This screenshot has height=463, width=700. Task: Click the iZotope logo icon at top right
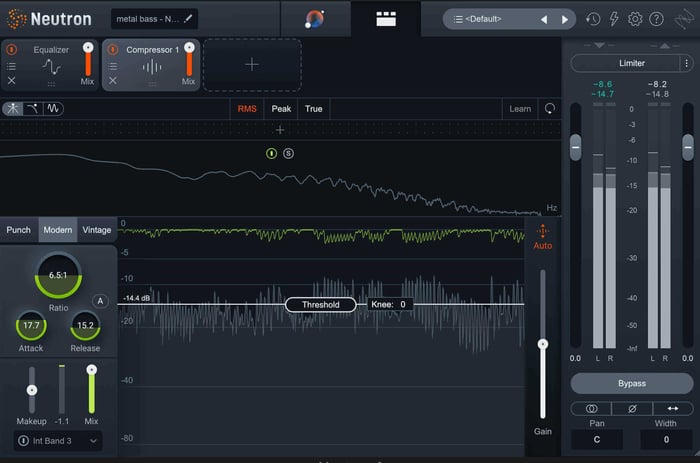(x=683, y=19)
